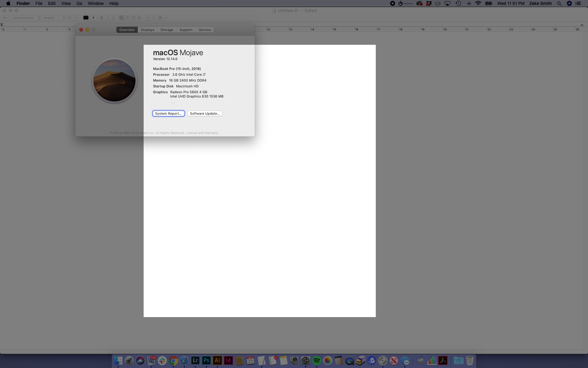The width and height of the screenshot is (588, 368).
Task: Open Spotify in the Dock
Action: point(316,360)
